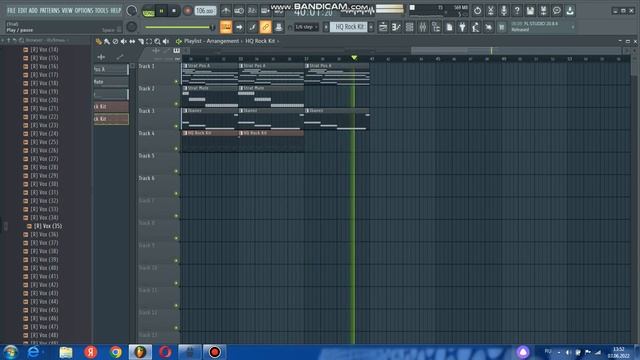The height and width of the screenshot is (360, 640).
Task: Open the VIEW menu
Action: point(67,11)
